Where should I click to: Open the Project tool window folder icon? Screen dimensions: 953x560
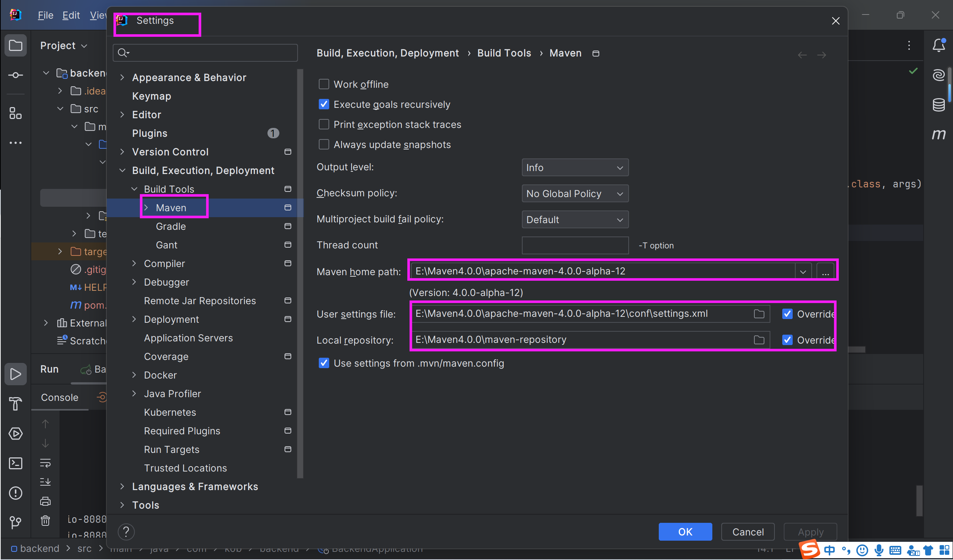[x=16, y=46]
